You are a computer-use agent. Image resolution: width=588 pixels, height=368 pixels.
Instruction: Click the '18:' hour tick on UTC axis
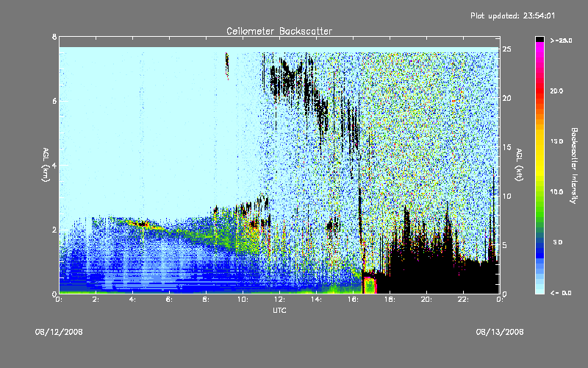pos(390,300)
